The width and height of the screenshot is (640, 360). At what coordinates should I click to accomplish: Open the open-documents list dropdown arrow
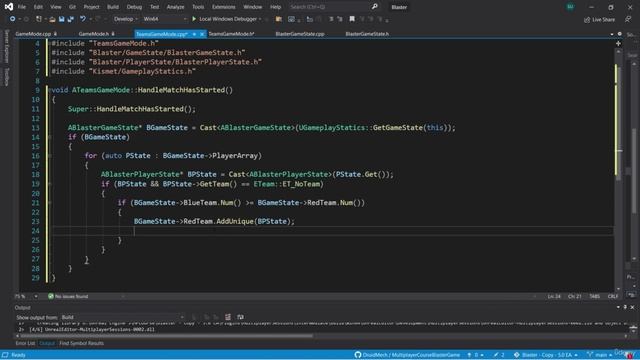612,34
